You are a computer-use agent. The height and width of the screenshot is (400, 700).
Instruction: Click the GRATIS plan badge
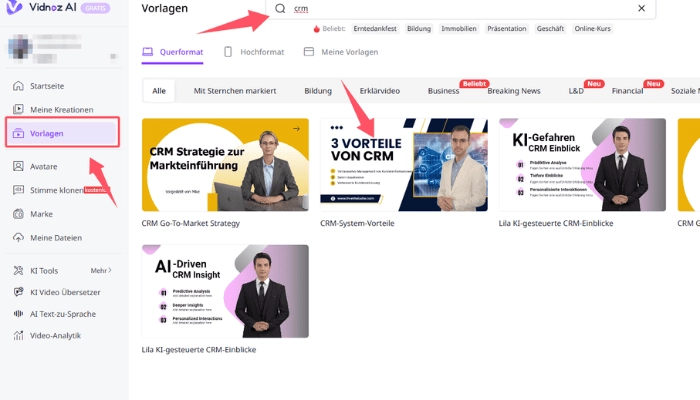point(95,8)
